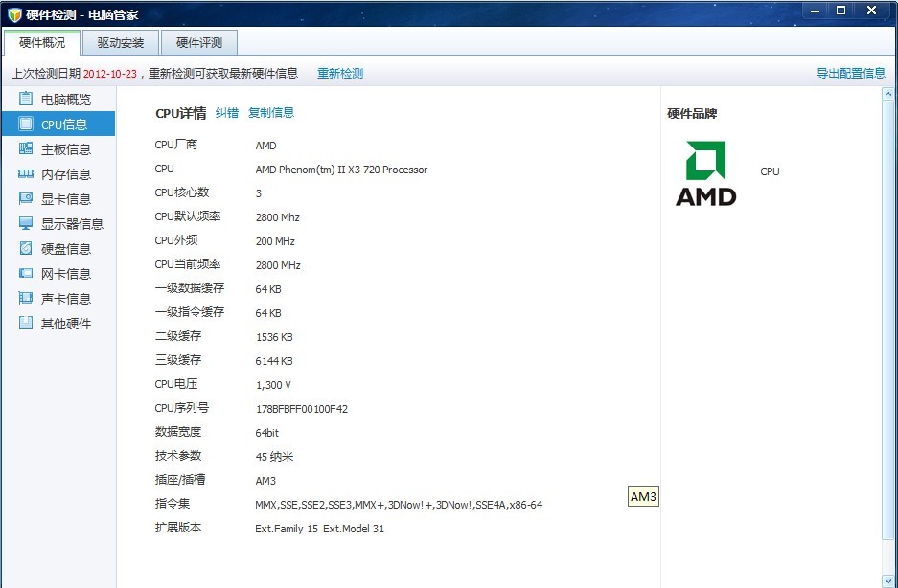Click the 1536 KB 二级缓存 value
898x588 pixels.
pos(274,338)
